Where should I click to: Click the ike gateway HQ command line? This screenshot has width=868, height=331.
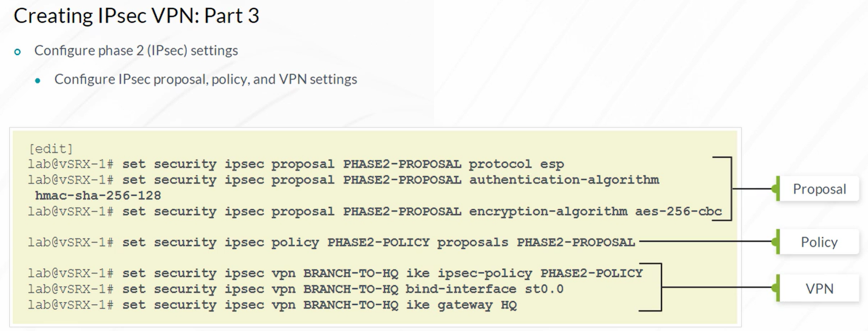pyautogui.click(x=272, y=305)
